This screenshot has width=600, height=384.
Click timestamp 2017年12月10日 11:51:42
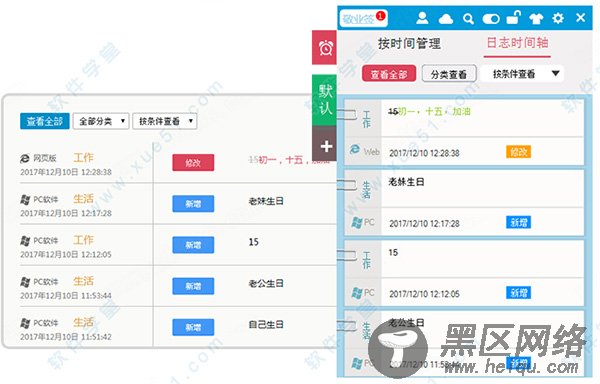coord(66,337)
